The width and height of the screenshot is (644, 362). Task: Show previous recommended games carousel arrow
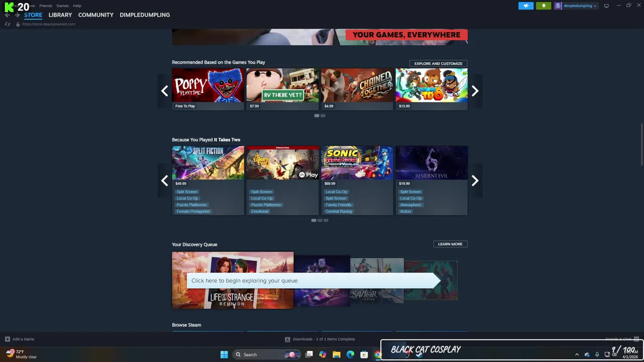(x=165, y=91)
